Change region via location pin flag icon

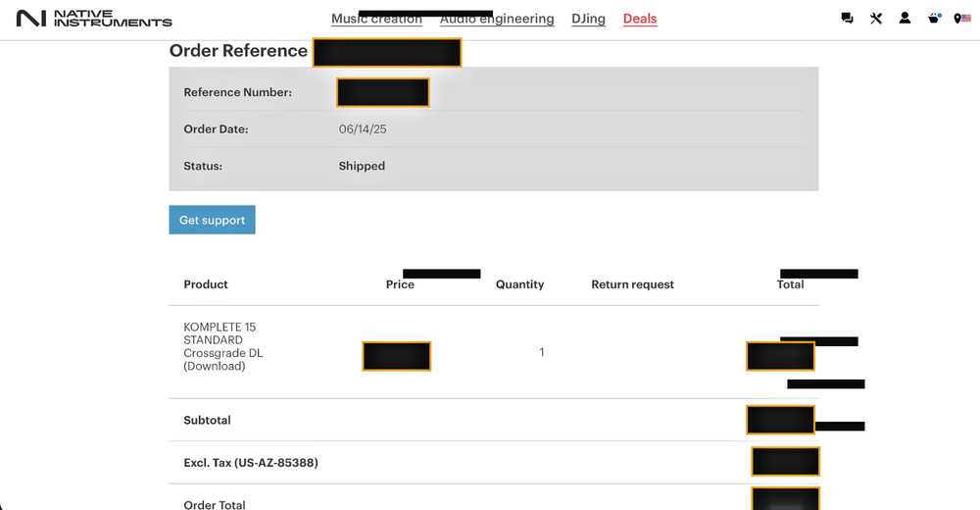(962, 19)
